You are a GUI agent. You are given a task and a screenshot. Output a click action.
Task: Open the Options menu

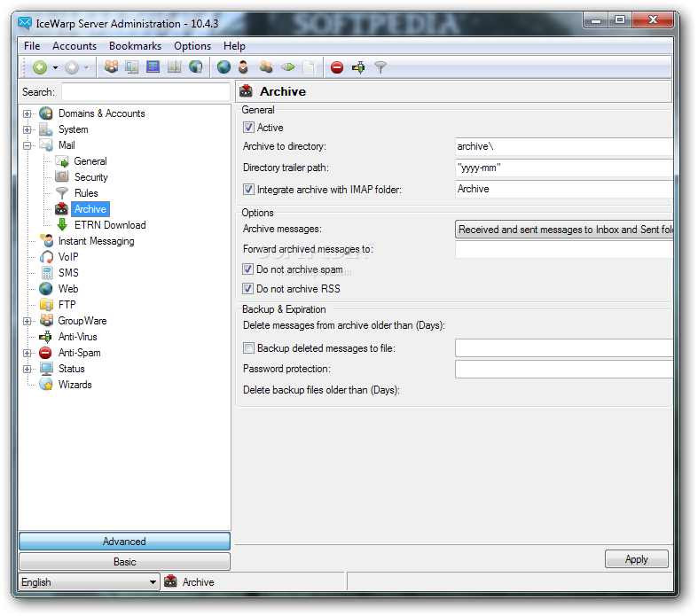click(192, 46)
